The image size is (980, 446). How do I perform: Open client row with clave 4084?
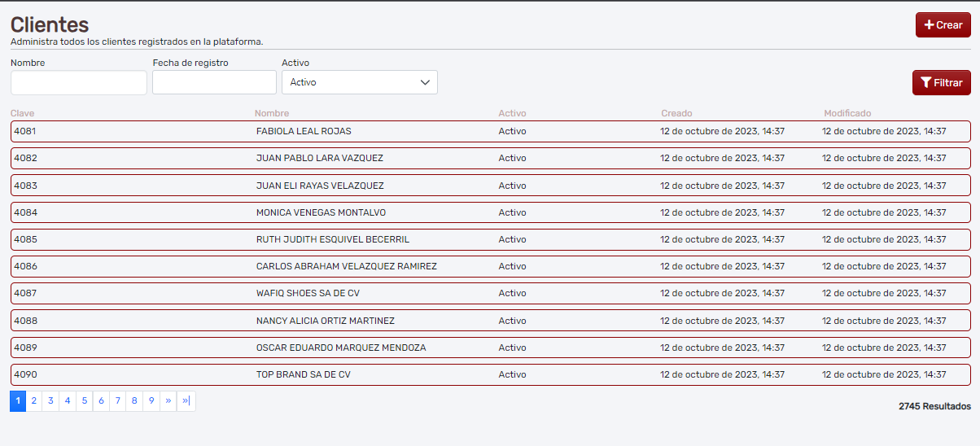[26, 212]
